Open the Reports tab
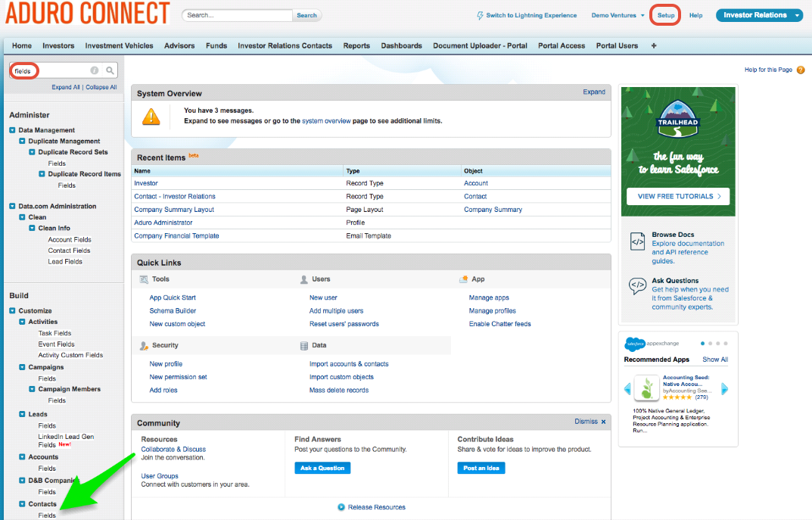 coord(356,45)
